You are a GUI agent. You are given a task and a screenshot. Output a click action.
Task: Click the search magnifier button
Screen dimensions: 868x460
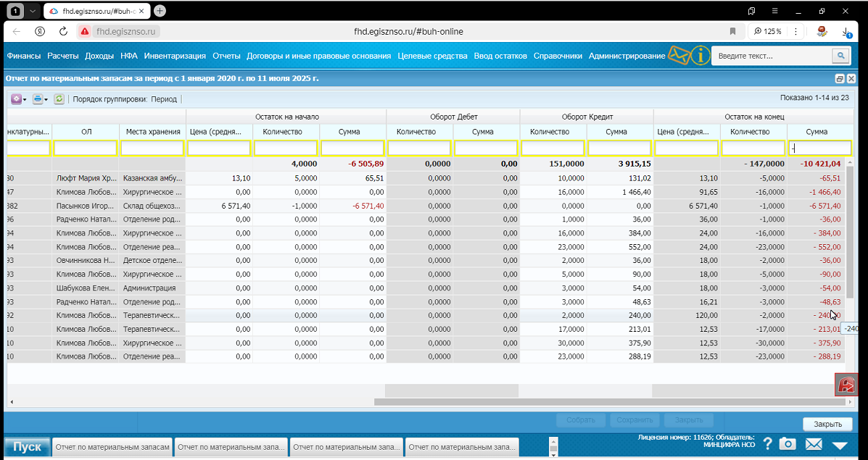[840, 56]
